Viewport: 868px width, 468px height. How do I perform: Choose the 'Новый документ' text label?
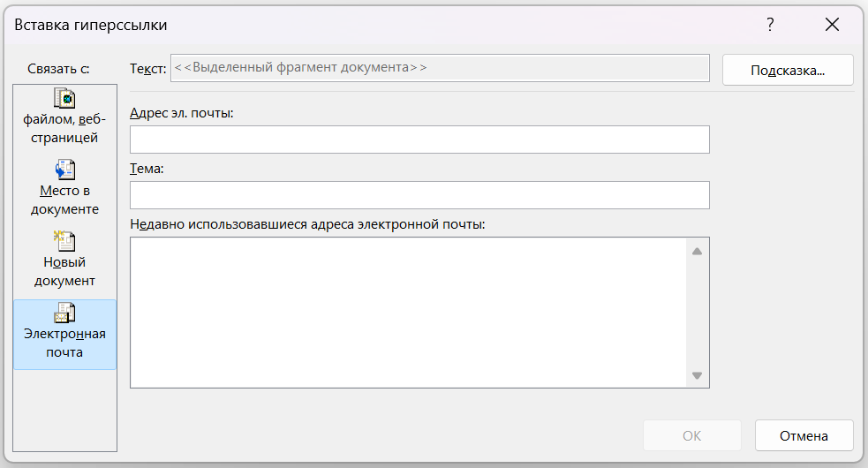pyautogui.click(x=64, y=272)
